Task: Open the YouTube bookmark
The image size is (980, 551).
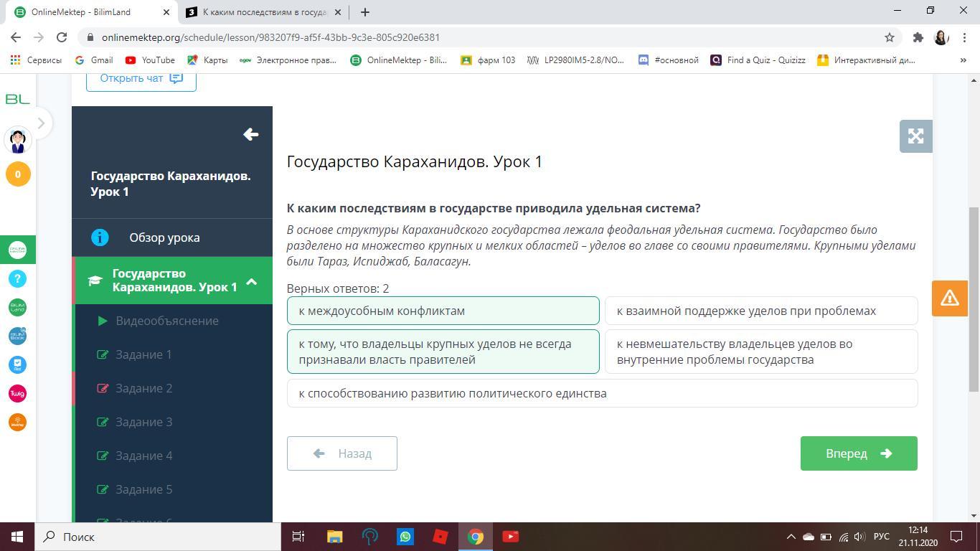Action: [150, 60]
